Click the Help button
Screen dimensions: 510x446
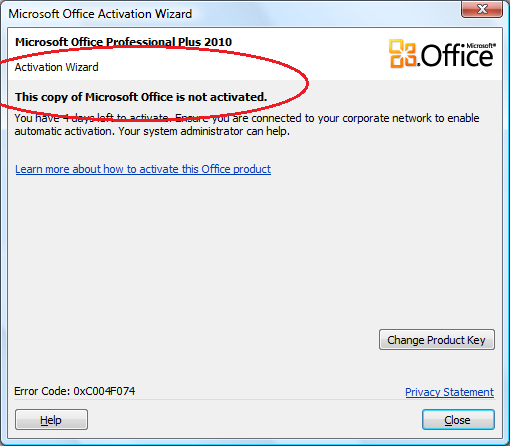(x=51, y=420)
